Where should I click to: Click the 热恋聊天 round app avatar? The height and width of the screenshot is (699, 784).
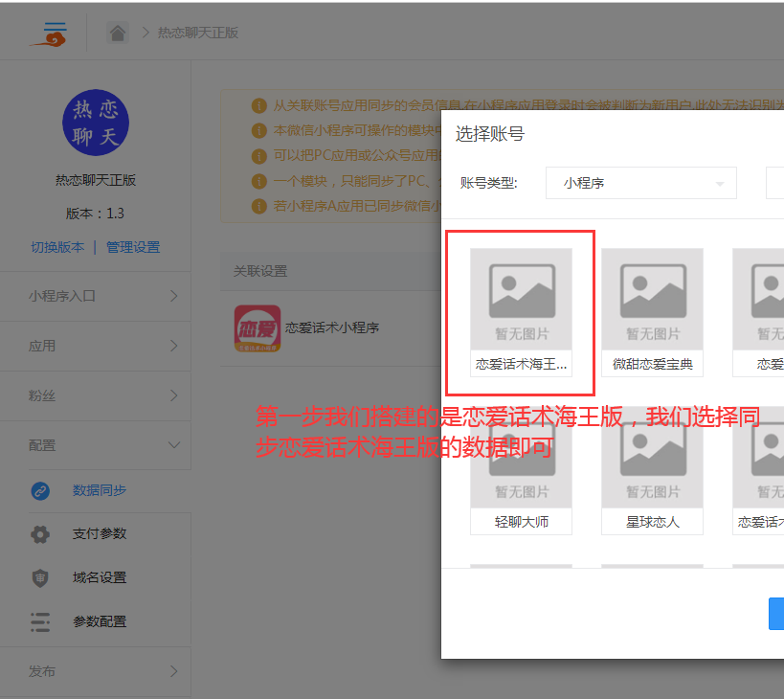(x=96, y=123)
